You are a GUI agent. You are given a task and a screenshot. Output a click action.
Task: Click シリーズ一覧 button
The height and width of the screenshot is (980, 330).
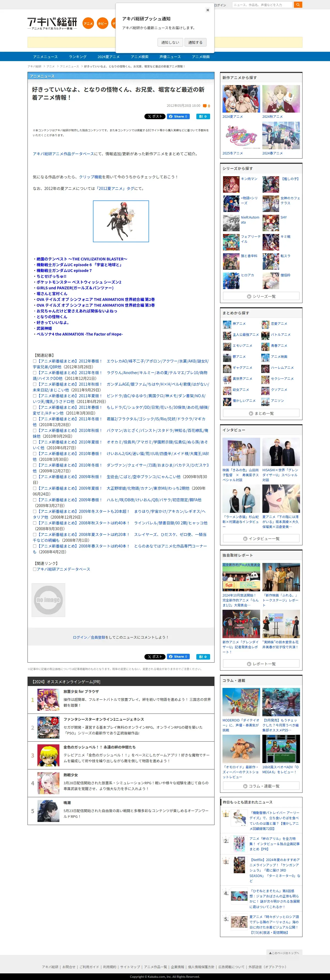[261, 296]
